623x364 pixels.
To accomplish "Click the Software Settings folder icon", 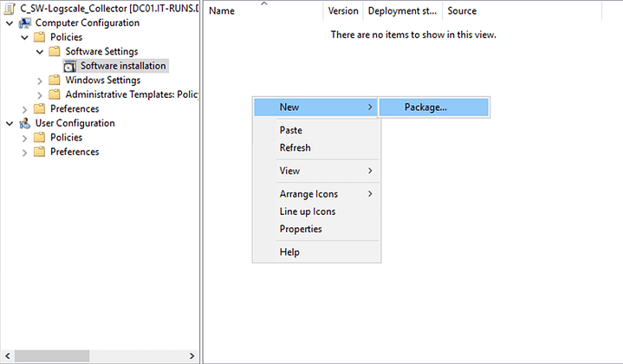I will click(x=55, y=52).
